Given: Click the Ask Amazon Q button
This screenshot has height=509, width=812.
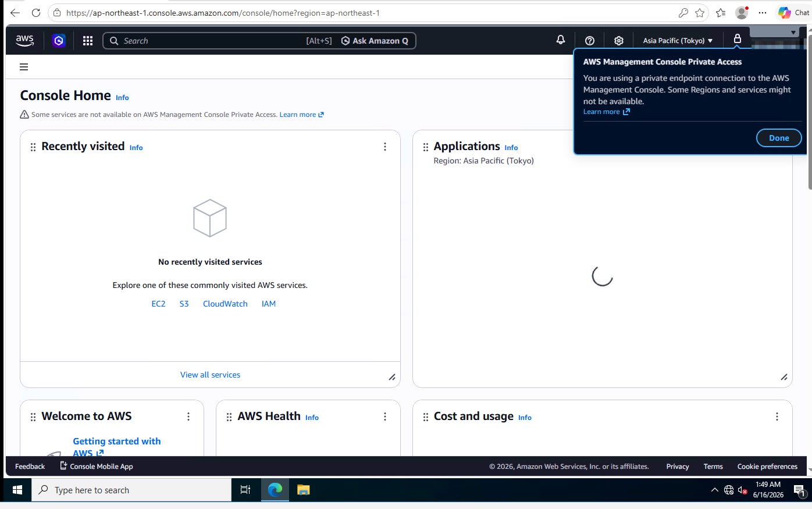Looking at the screenshot, I should click(375, 41).
